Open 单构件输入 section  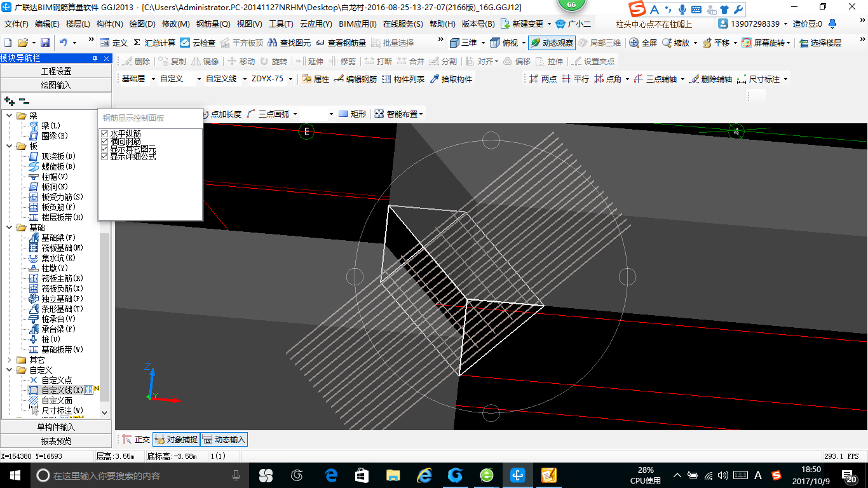tap(56, 427)
